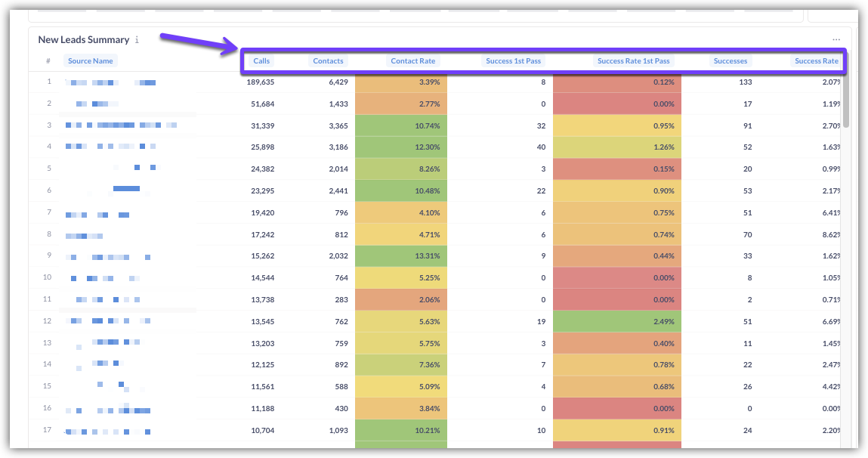Click the info icon beside New Leads Summary
868x458 pixels.
click(x=137, y=40)
